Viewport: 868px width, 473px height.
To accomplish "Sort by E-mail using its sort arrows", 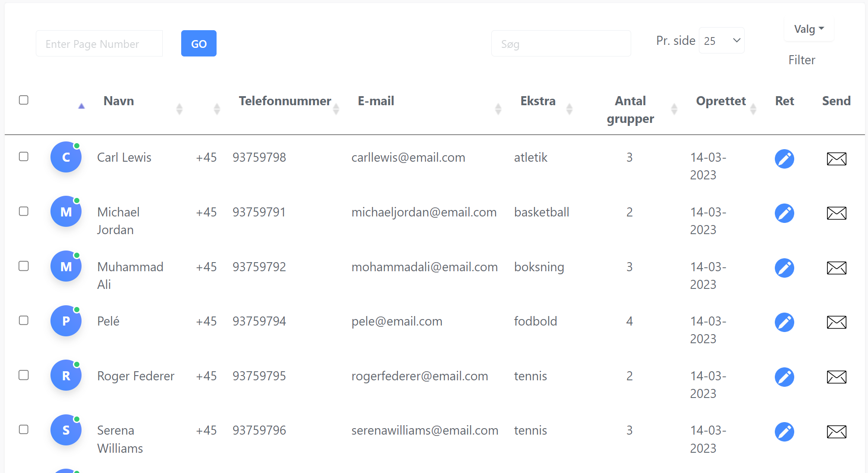I will pos(498,109).
